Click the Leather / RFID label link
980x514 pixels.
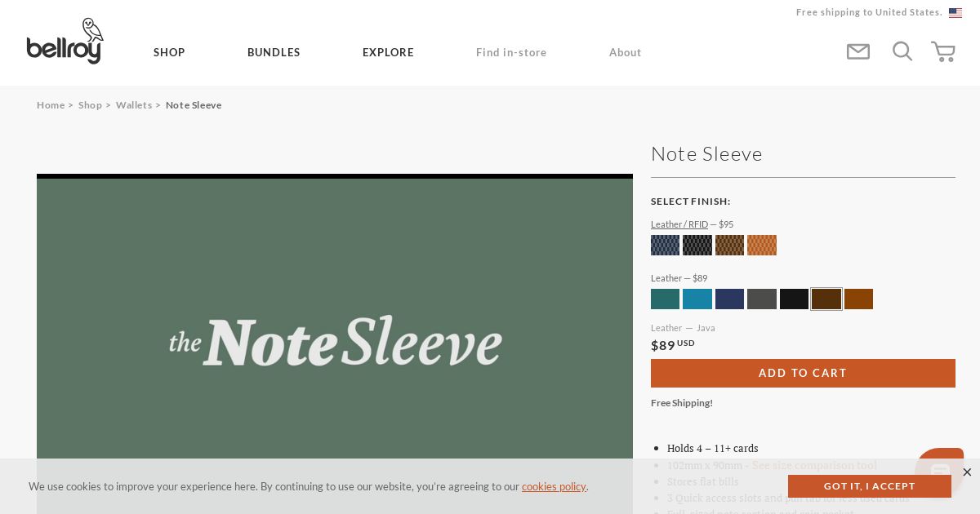(x=679, y=224)
